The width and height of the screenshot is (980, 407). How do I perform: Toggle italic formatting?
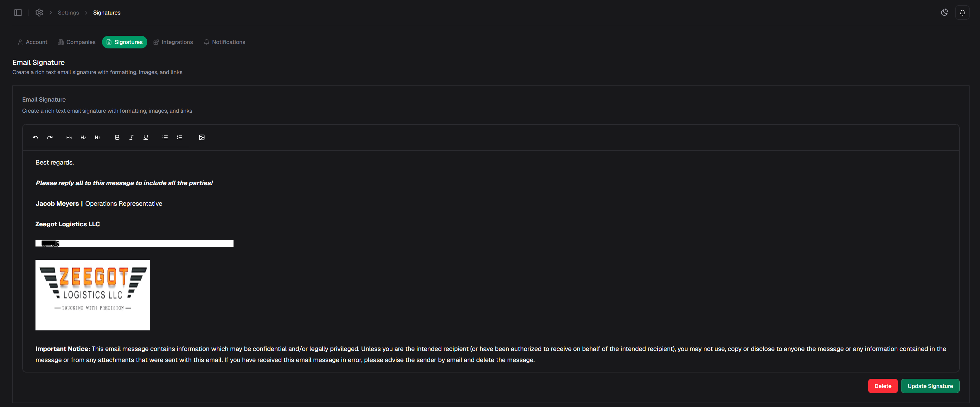[131, 138]
